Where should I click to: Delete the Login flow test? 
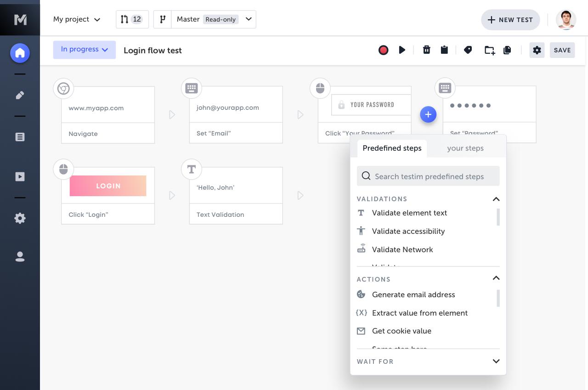(x=426, y=50)
